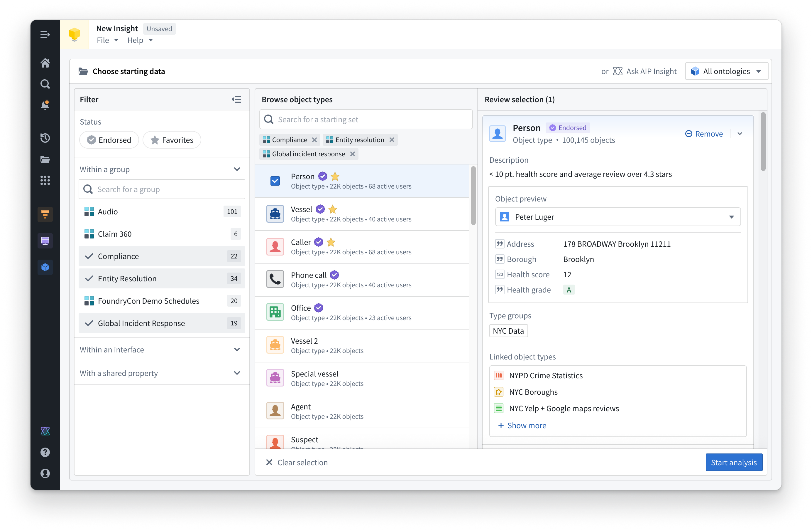The width and height of the screenshot is (812, 531).
Task: Open the File menu
Action: (x=107, y=40)
